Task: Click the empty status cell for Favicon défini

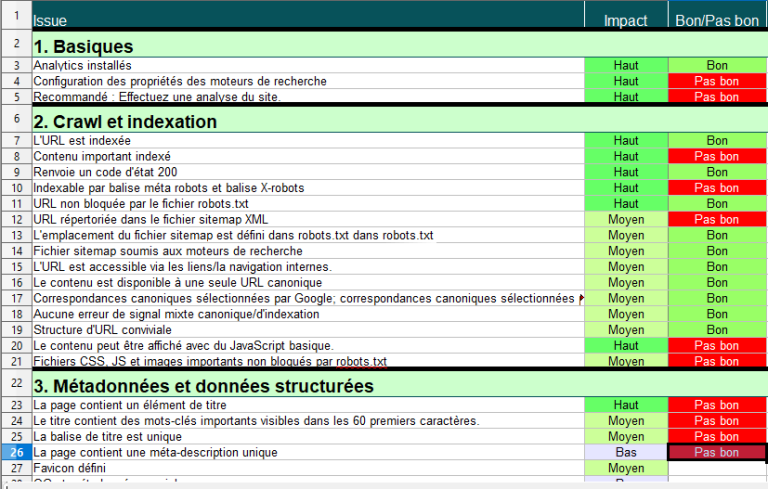Action: [717, 468]
